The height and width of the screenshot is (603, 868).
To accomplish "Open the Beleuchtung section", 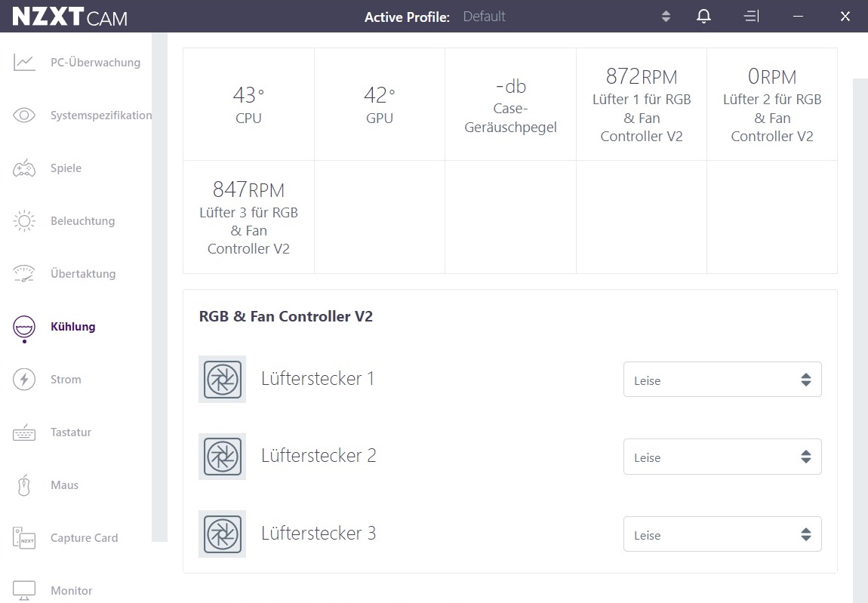I will pos(82,221).
